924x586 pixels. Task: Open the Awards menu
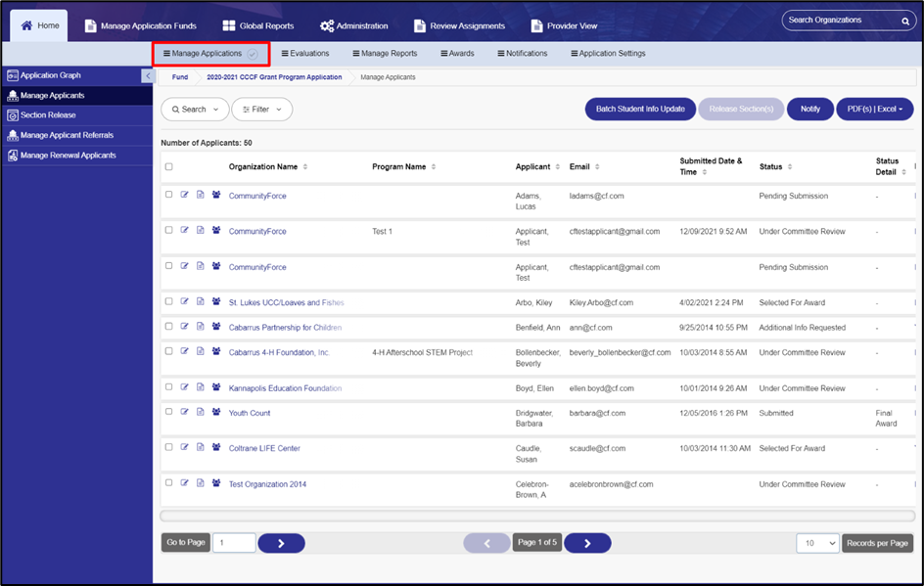tap(457, 54)
